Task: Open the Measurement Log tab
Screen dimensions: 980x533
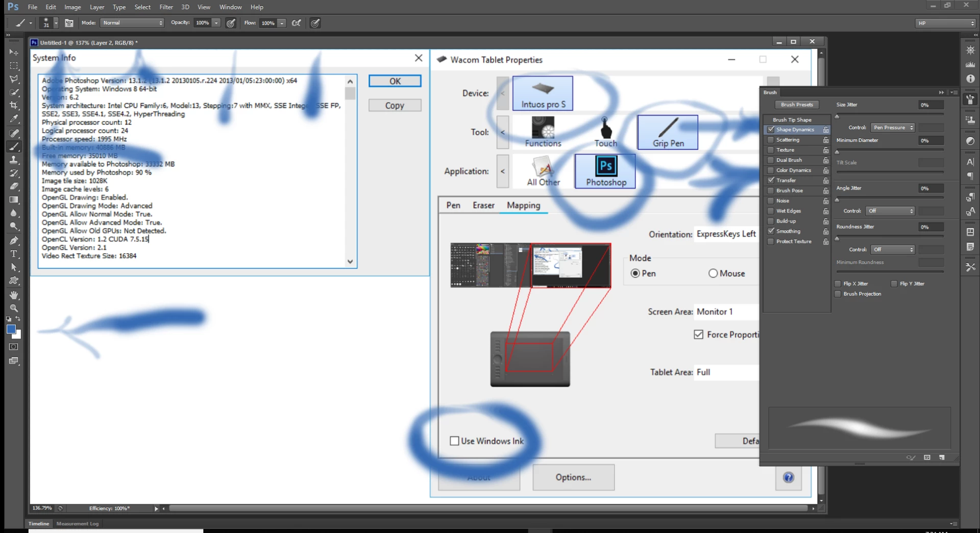Action: pos(78,523)
